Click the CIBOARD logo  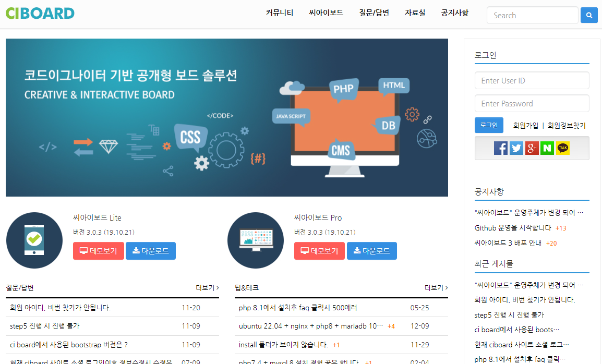coord(40,14)
